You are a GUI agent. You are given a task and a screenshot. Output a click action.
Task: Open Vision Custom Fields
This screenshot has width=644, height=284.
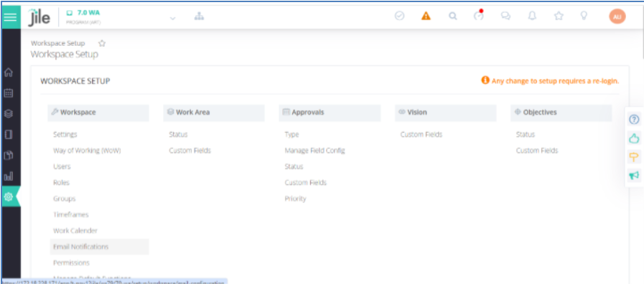tap(421, 135)
